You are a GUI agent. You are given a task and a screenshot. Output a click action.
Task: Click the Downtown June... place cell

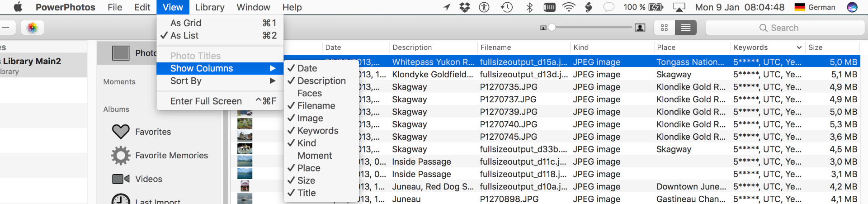691,186
